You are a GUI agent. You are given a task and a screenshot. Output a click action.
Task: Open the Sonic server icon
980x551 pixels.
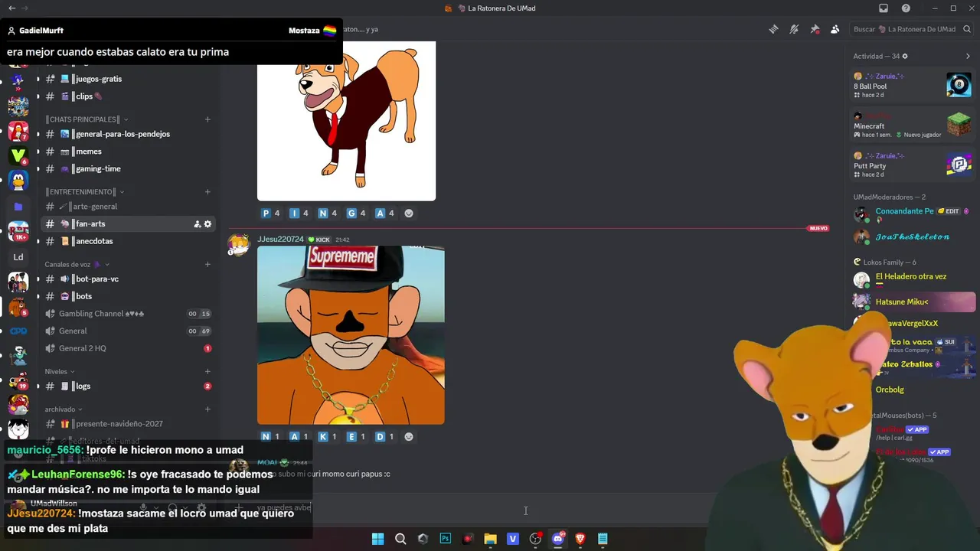pos(18,80)
